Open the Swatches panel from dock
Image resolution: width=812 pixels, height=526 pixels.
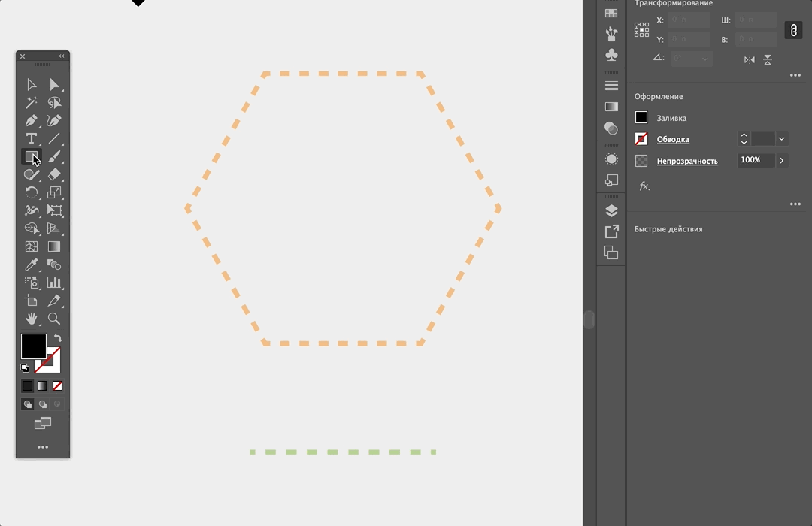point(611,13)
